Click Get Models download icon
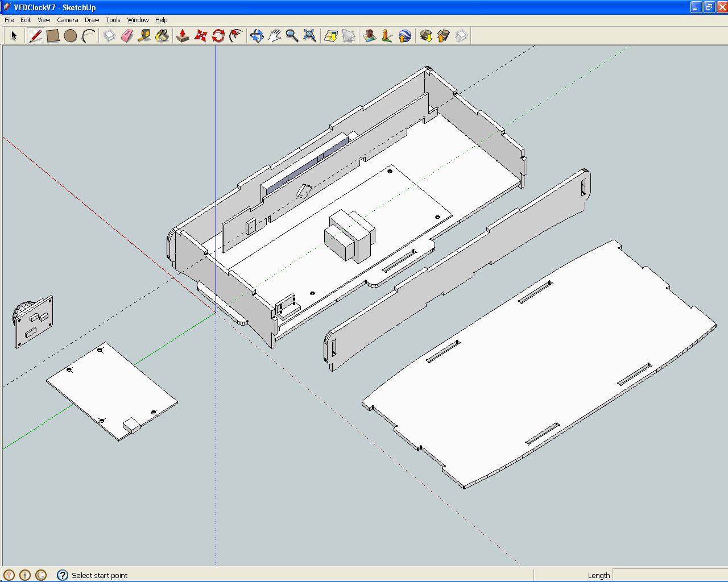This screenshot has height=582, width=728. [x=426, y=36]
